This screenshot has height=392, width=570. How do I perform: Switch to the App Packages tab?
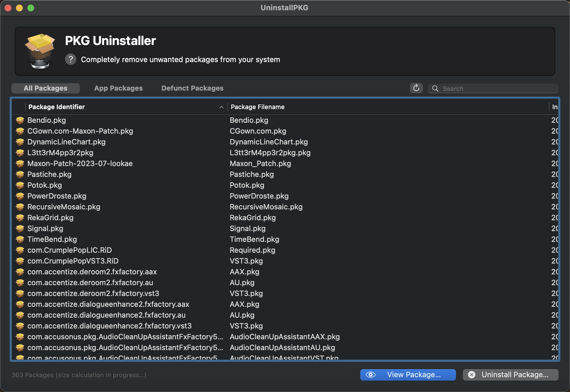pos(118,88)
